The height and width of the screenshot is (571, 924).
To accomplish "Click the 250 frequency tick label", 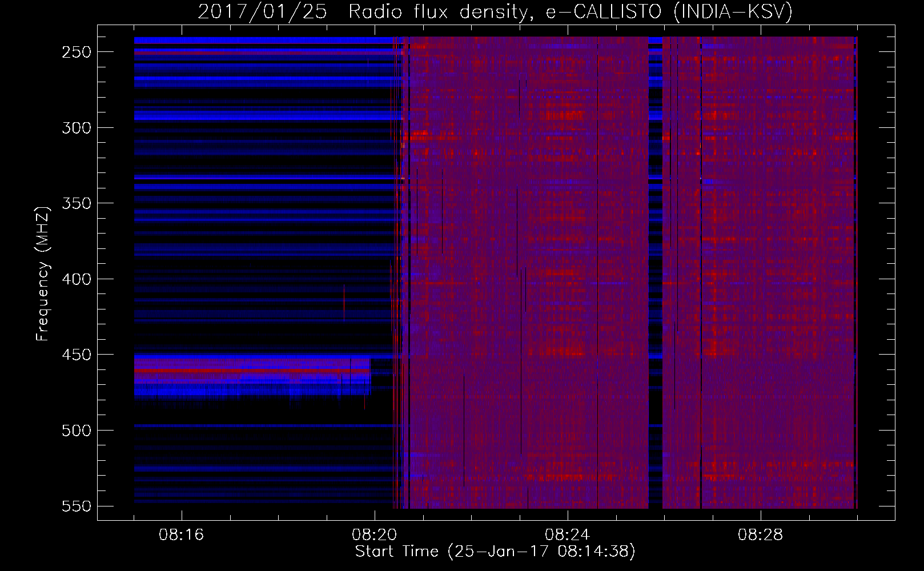I will click(x=77, y=52).
